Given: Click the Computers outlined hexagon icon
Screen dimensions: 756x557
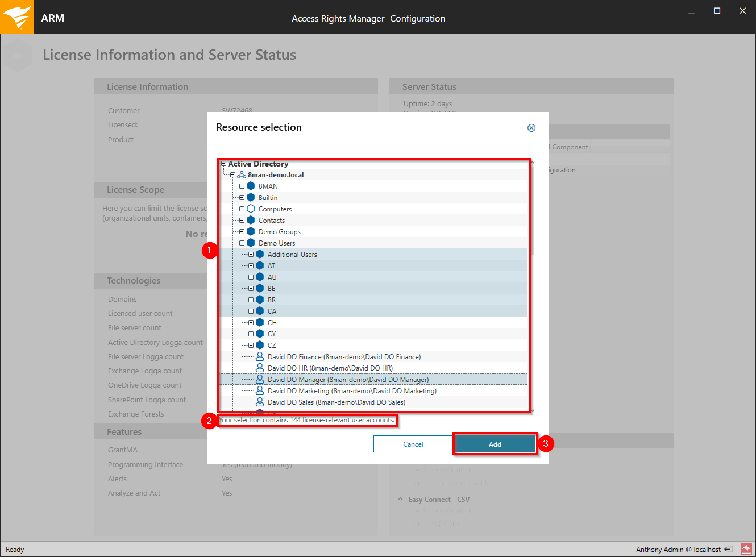Looking at the screenshot, I should click(251, 209).
